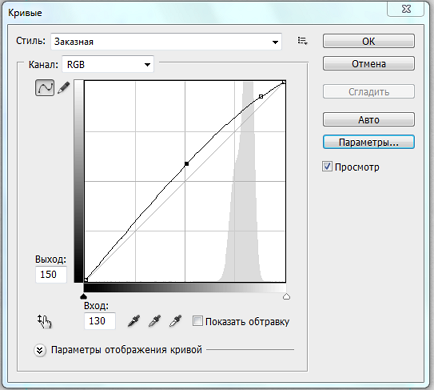This screenshot has width=434, height=390.
Task: Expand Параметры отображения кривой section
Action: (40, 350)
